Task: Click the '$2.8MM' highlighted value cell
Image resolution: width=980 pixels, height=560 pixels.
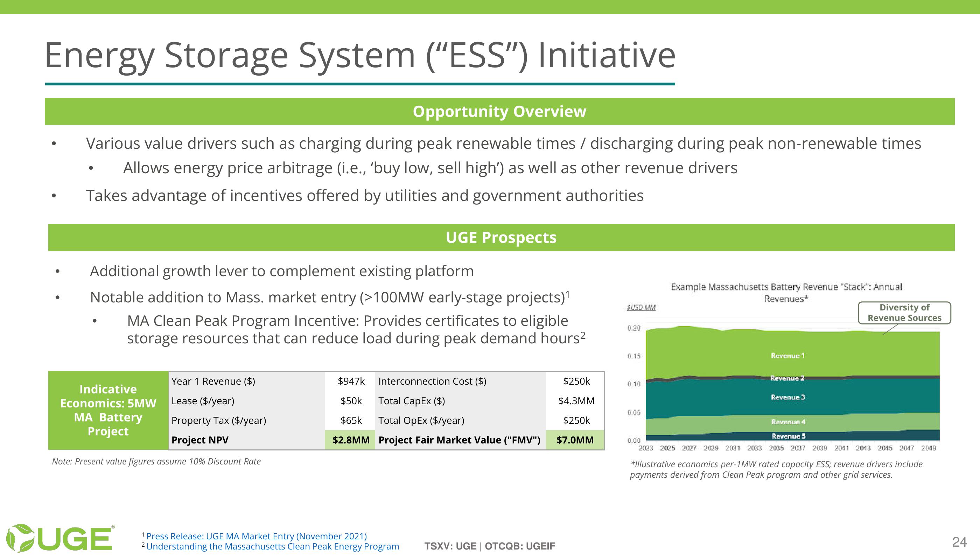Action: coord(351,440)
